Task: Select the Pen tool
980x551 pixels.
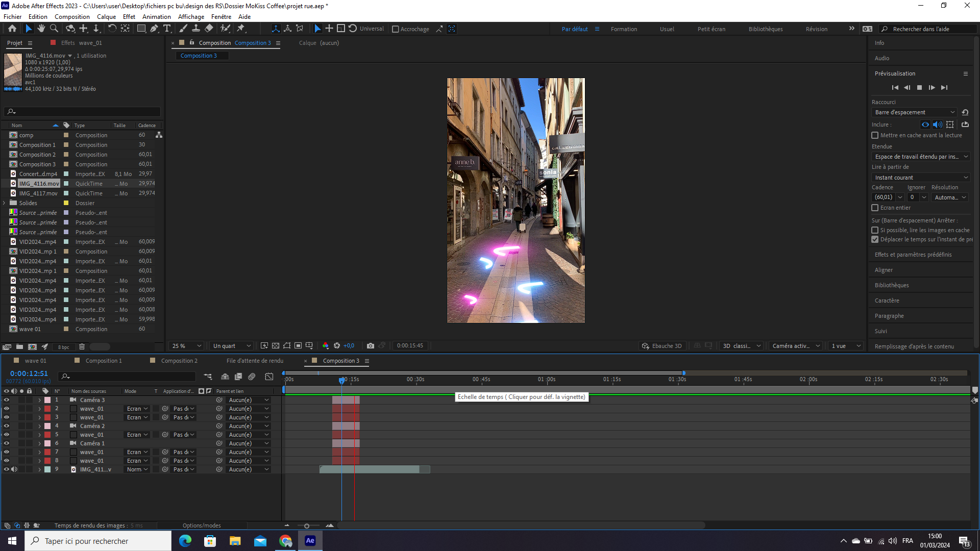Action: tap(154, 29)
